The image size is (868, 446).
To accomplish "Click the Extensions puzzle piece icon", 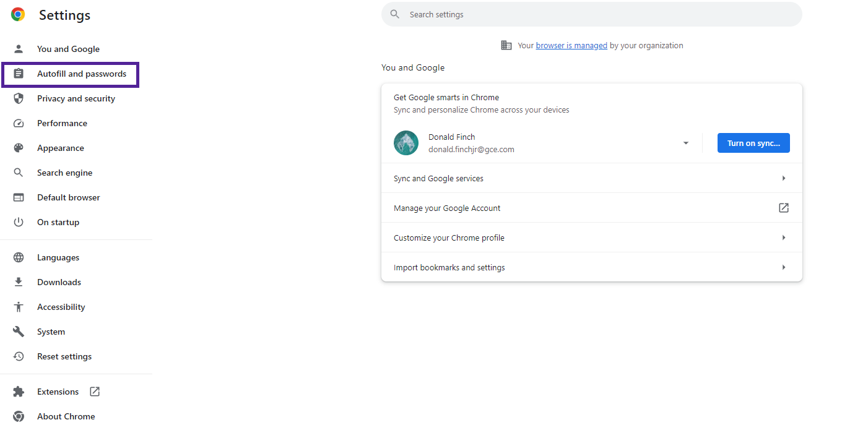I will pyautogui.click(x=19, y=392).
